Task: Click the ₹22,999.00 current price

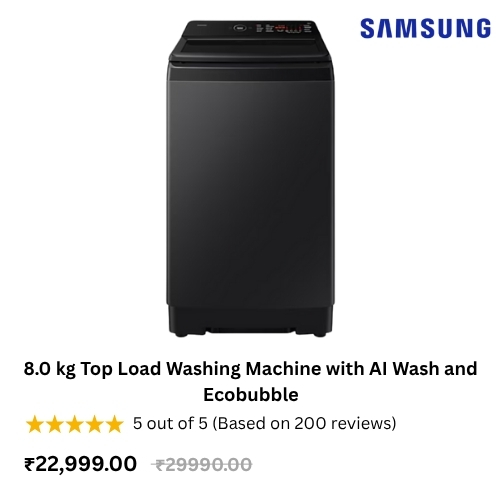Action: [80, 464]
